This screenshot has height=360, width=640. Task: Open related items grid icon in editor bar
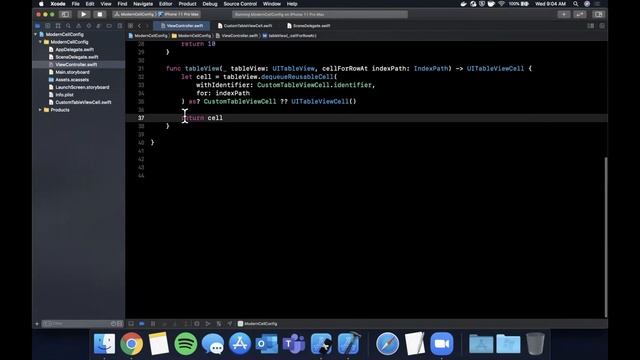coord(130,26)
